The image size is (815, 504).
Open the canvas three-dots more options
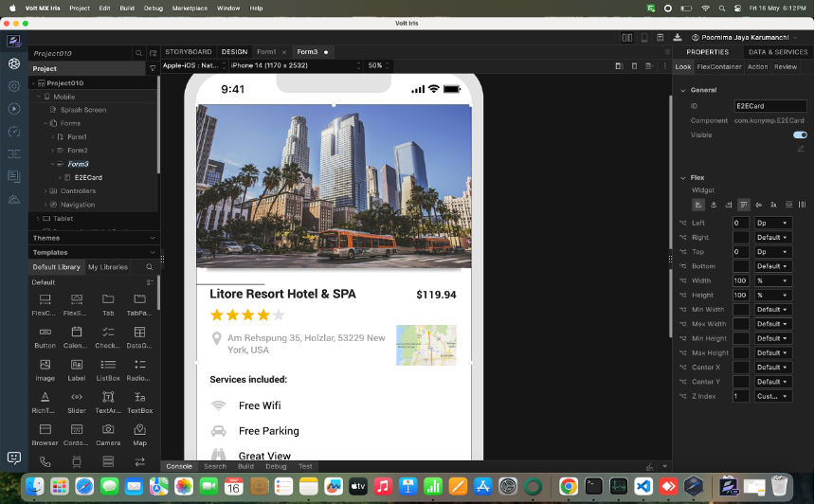(664, 66)
